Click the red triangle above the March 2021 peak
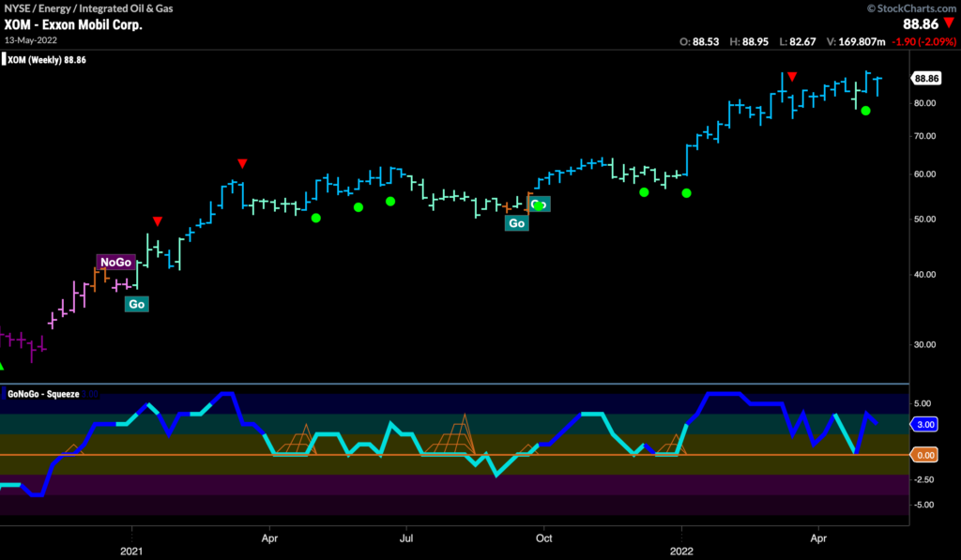 pos(242,163)
